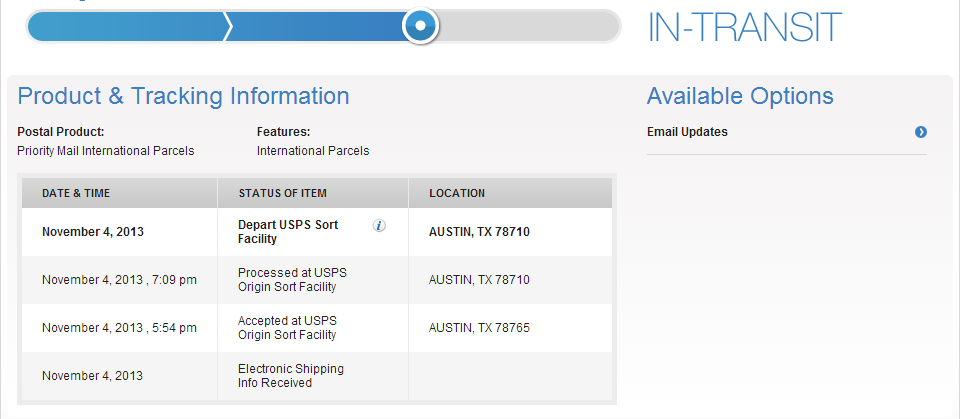Click Priority Mail International Parcels product text
The image size is (960, 419).
(x=106, y=151)
